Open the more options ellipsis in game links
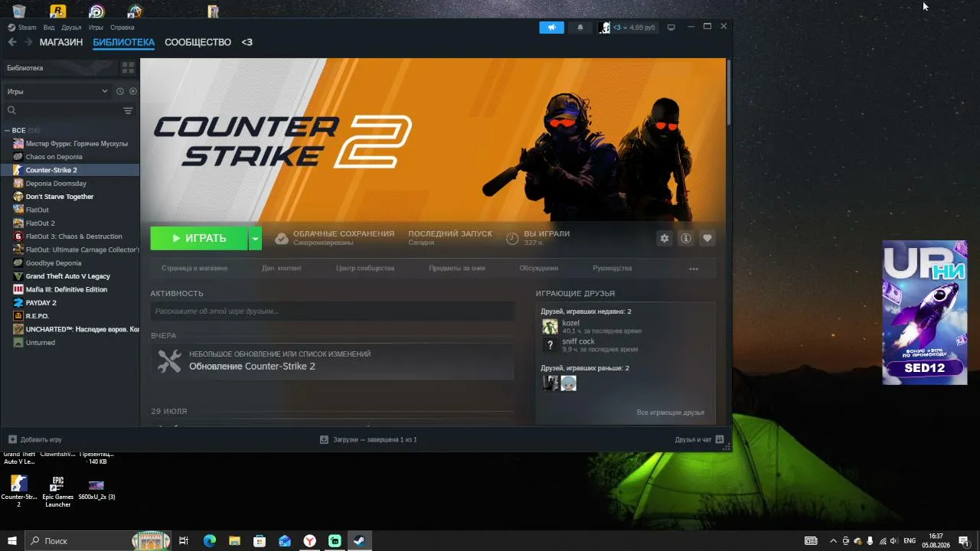This screenshot has height=551, width=980. click(x=694, y=269)
